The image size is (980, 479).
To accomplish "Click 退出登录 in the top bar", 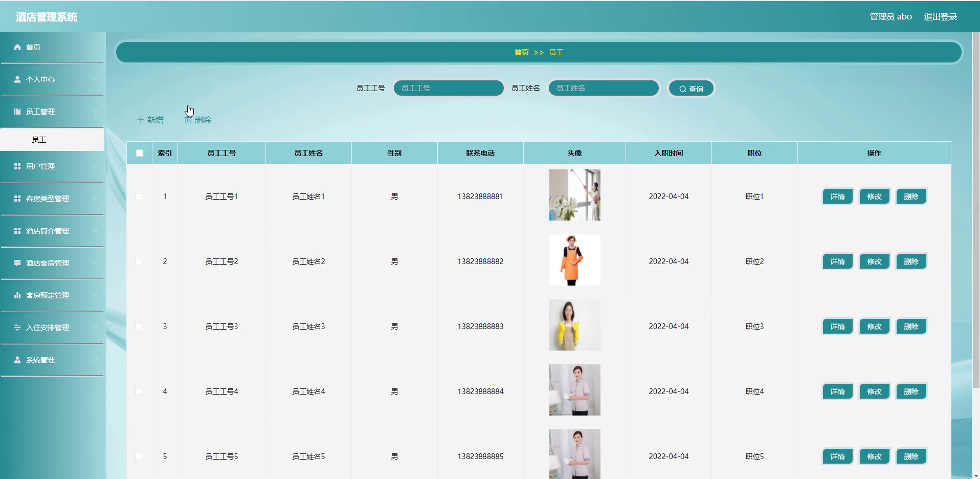I will click(940, 17).
